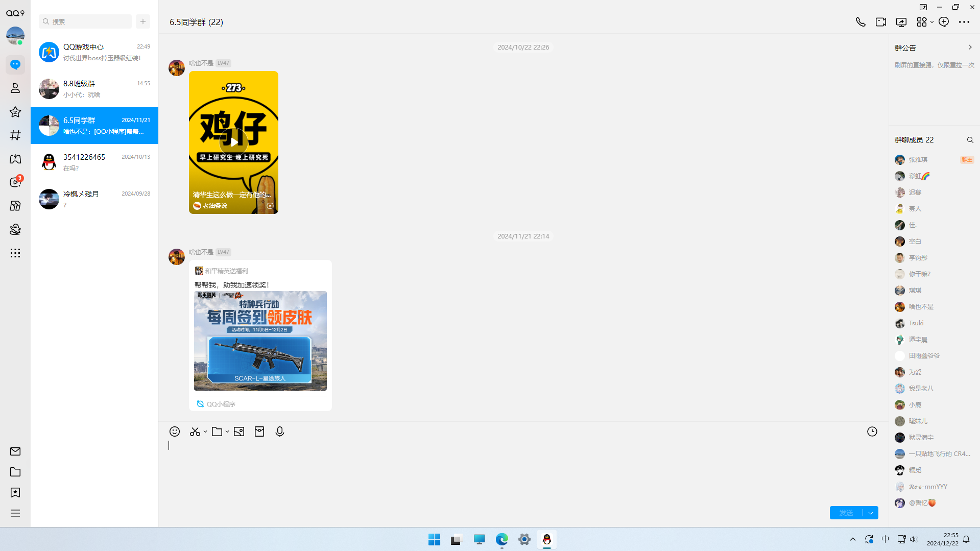Click sender avatar on the video message
Screen dimensions: 980x551
[x=177, y=68]
